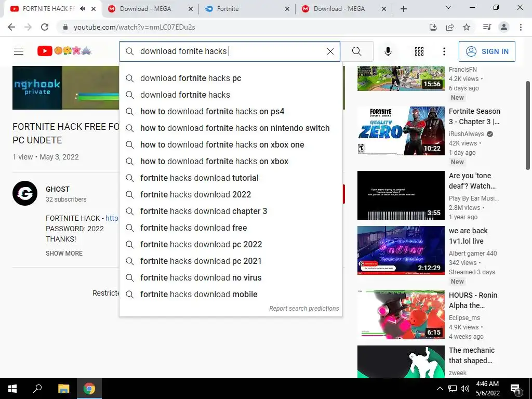Switch to the last Download - MEGA tab

339,9
